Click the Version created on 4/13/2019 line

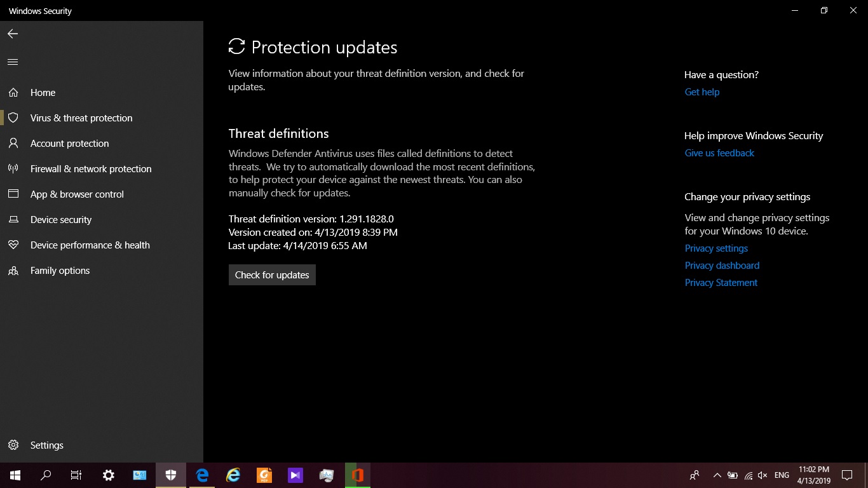point(313,233)
